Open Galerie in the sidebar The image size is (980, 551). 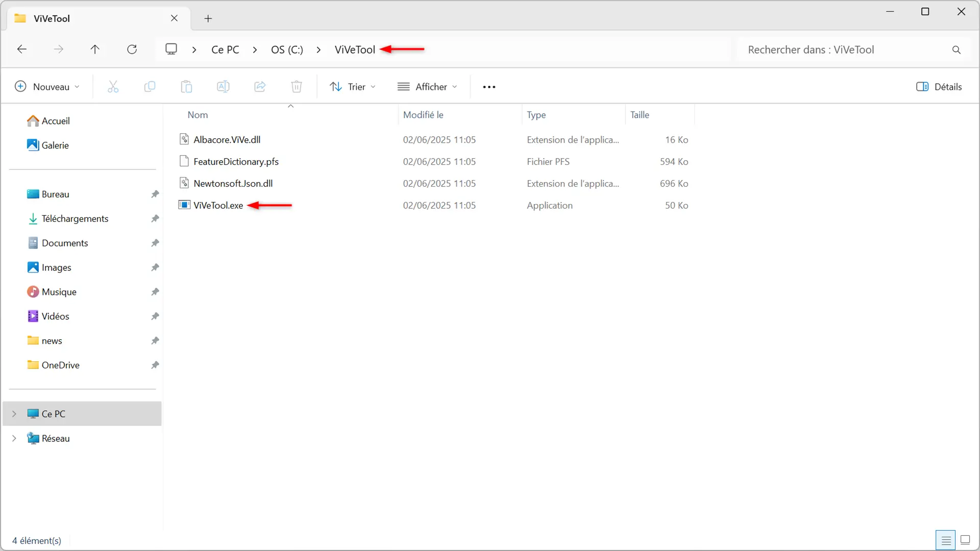point(55,145)
